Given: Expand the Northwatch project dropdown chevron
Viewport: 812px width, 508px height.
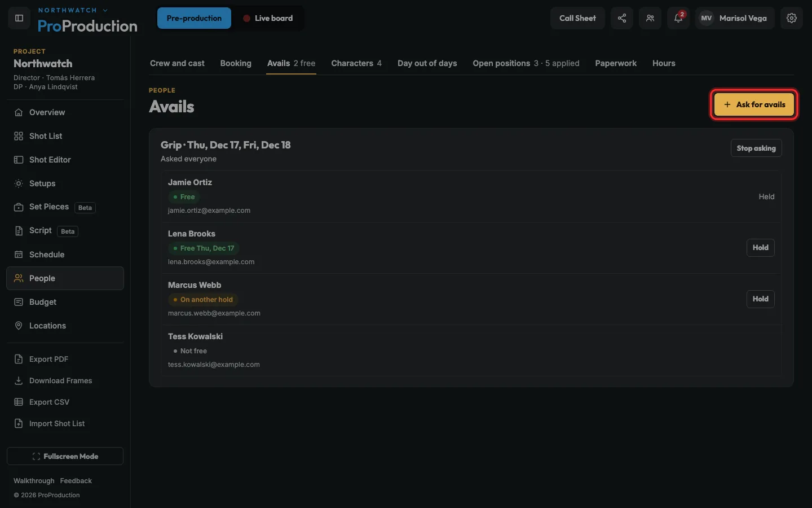Looking at the screenshot, I should (105, 10).
